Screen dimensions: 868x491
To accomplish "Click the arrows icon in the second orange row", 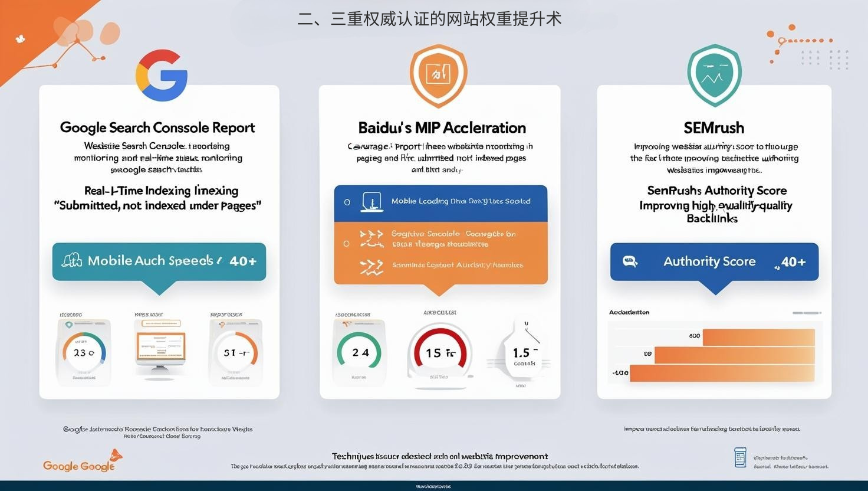I will pos(371,267).
